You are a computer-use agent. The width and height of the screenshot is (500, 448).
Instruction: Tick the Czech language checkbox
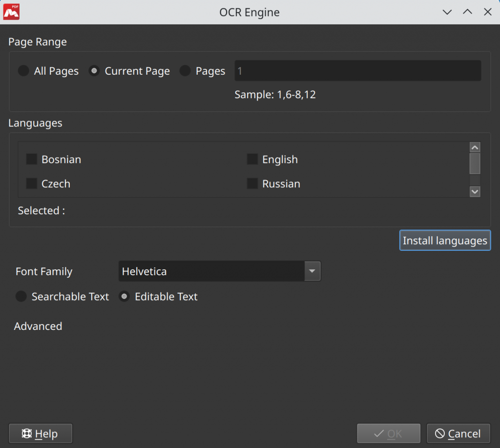pos(31,183)
